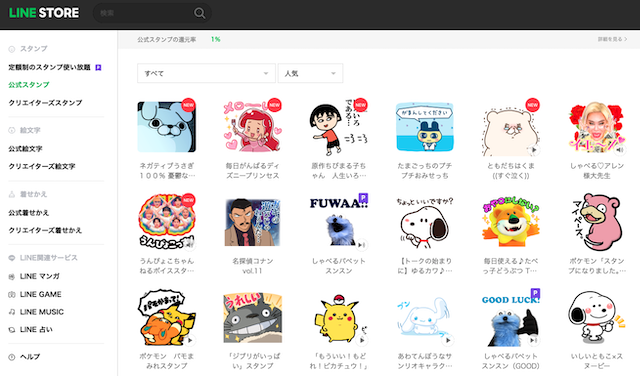The image size is (640, 376).
Task: Open クリエイターズ絵文字 in sidebar
Action: click(42, 166)
